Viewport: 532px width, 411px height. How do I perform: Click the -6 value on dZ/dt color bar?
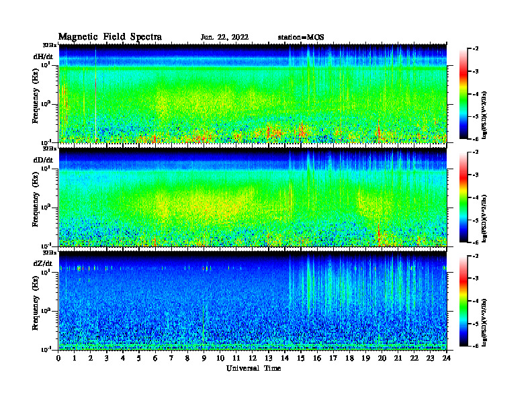(475, 347)
